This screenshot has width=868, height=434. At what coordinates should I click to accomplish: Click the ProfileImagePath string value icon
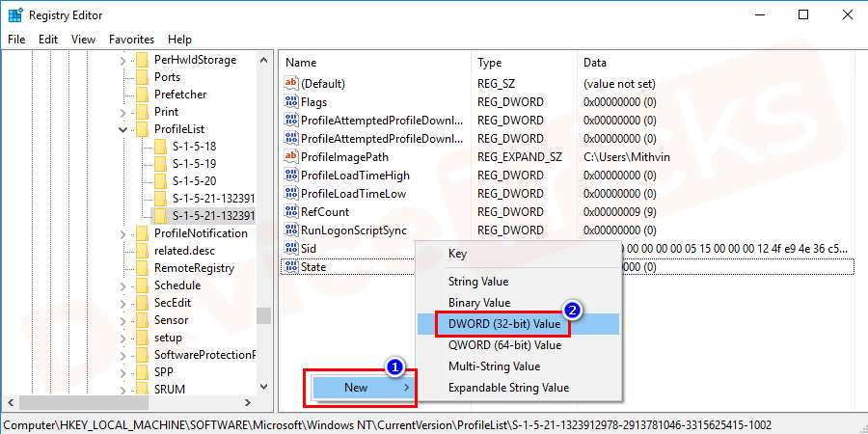(291, 157)
